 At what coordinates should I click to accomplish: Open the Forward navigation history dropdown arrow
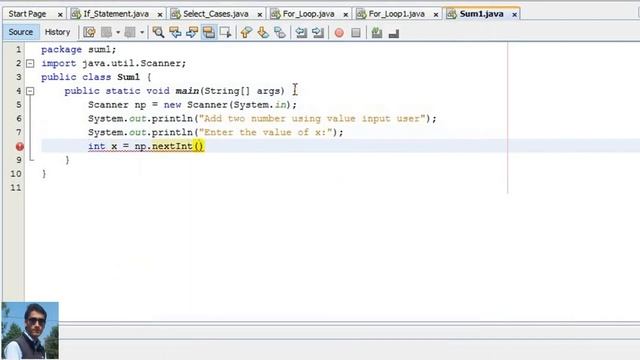[142, 32]
